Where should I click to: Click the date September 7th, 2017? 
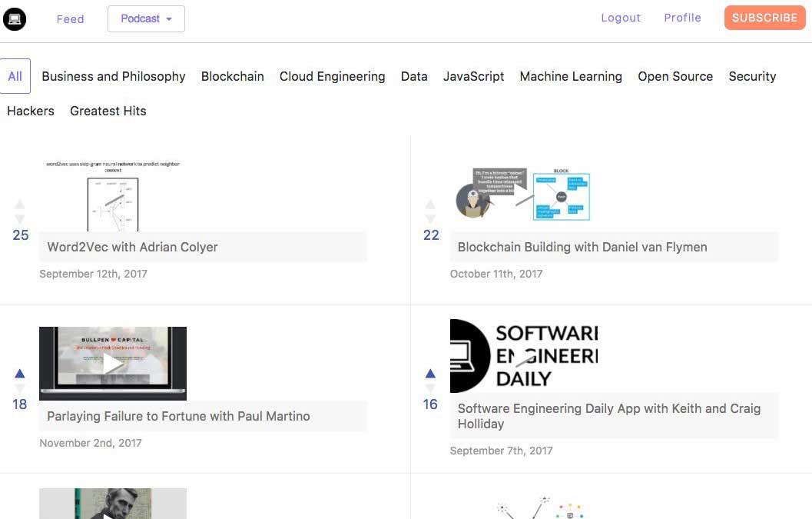click(x=502, y=451)
